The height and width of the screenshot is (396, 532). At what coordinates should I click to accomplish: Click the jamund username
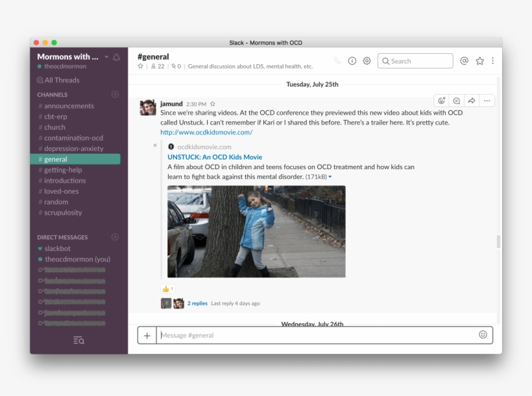pos(171,104)
